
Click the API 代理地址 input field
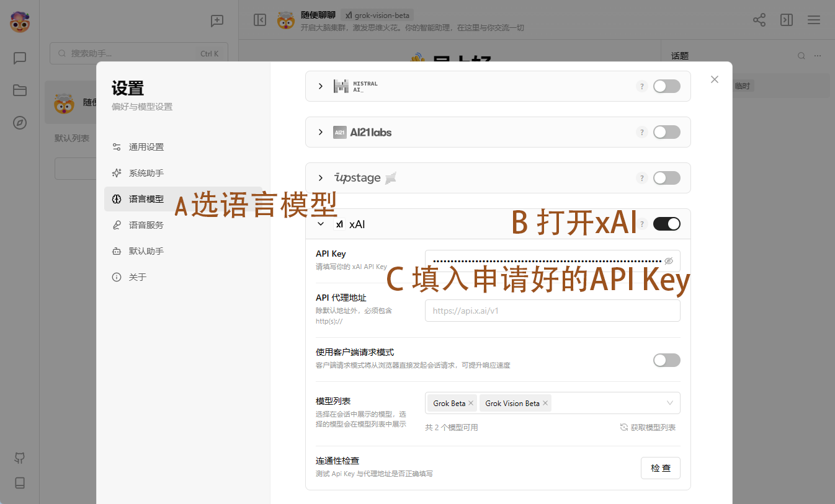coord(553,311)
